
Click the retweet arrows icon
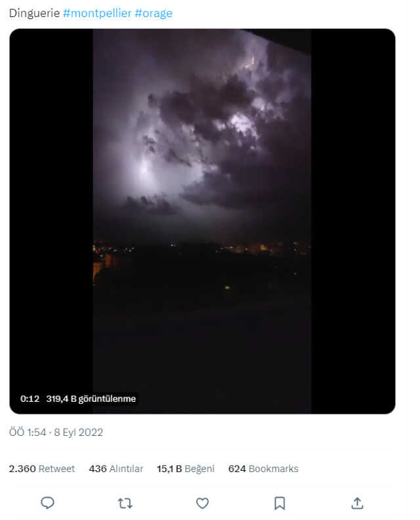[x=125, y=503]
